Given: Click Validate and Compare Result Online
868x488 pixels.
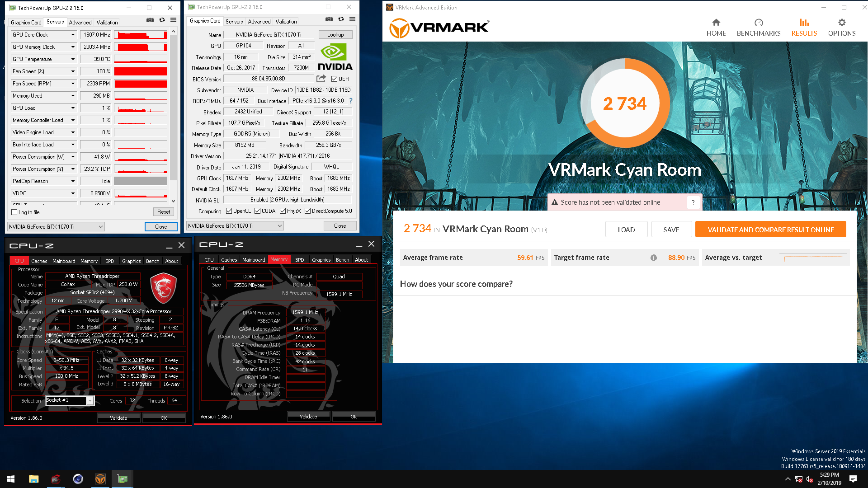Looking at the screenshot, I should [x=770, y=230].
